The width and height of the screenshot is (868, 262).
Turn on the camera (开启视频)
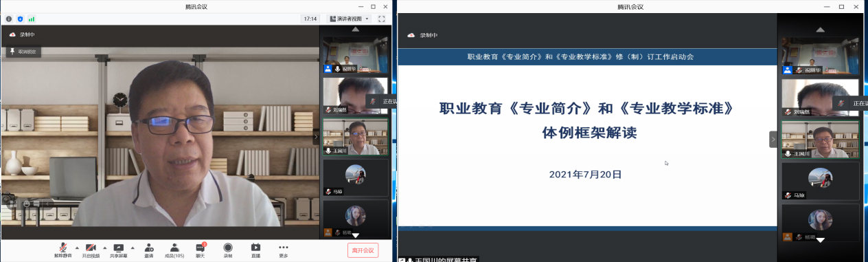click(91, 250)
